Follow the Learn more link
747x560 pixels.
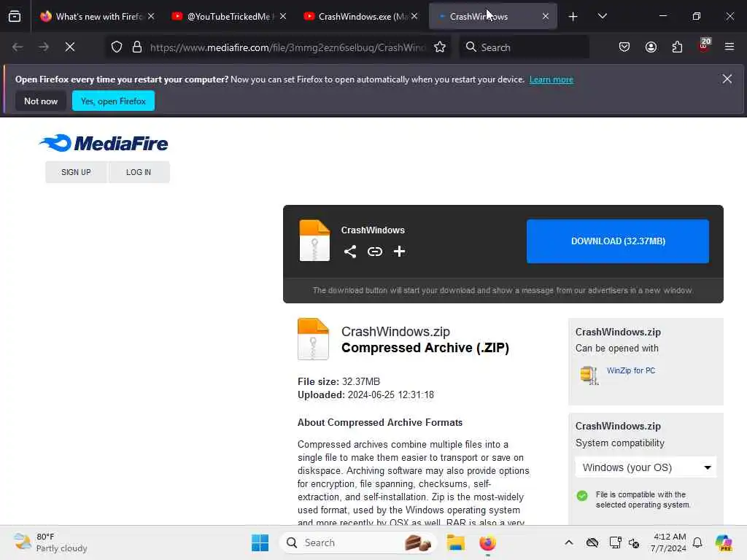[x=551, y=79]
